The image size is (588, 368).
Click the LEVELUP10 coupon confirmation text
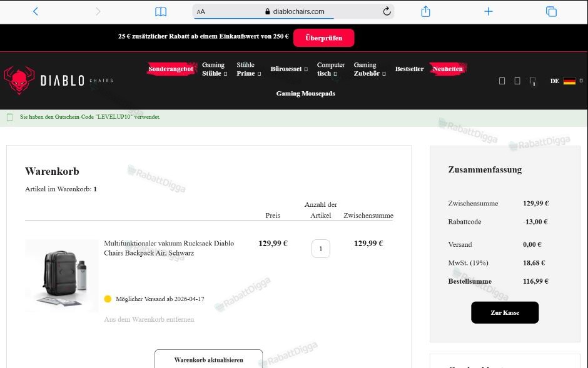pos(90,117)
